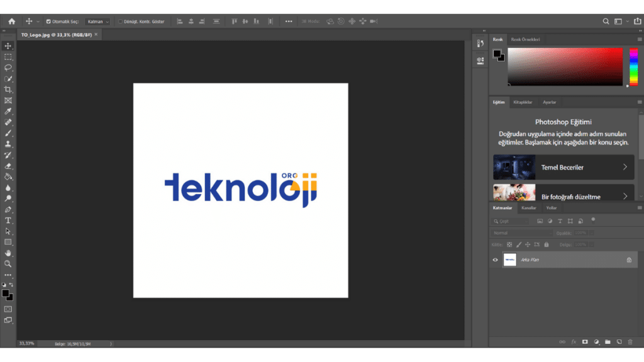Open the Move tool preset dropdown arrow
Viewport: 644px width, 362px height.
click(38, 21)
